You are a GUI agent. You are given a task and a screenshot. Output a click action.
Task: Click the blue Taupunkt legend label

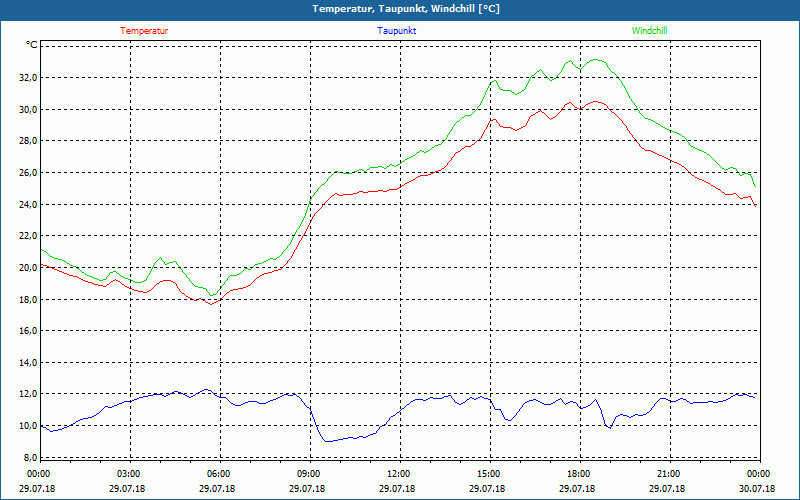pyautogui.click(x=396, y=31)
